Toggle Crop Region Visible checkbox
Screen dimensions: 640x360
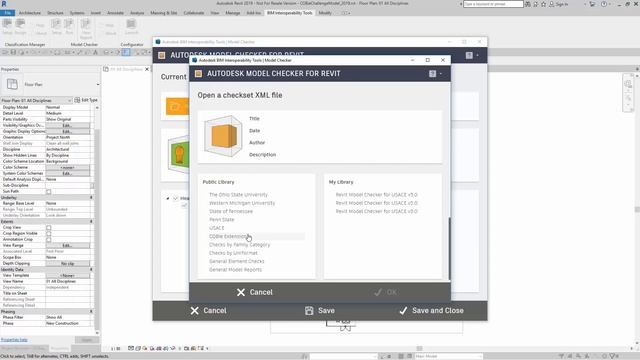point(49,233)
